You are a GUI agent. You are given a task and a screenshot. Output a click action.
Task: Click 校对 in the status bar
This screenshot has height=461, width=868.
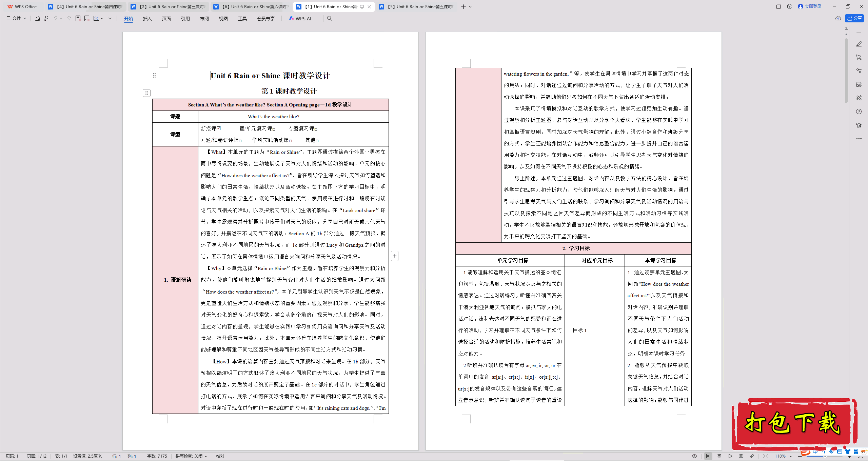tap(220, 456)
